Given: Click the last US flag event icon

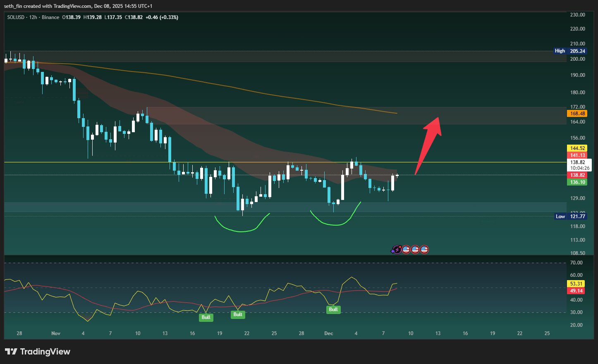Looking at the screenshot, I should 424,250.
